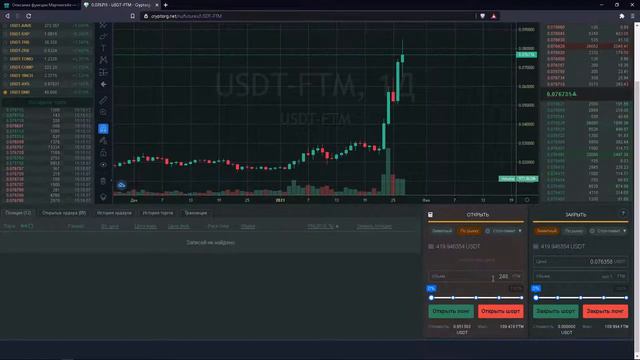Select По рынку order type in Открыть panel

469,231
